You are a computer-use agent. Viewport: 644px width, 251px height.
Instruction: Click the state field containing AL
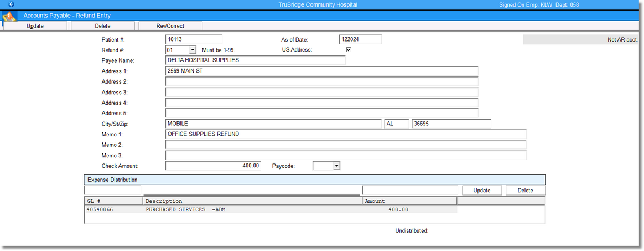point(396,124)
